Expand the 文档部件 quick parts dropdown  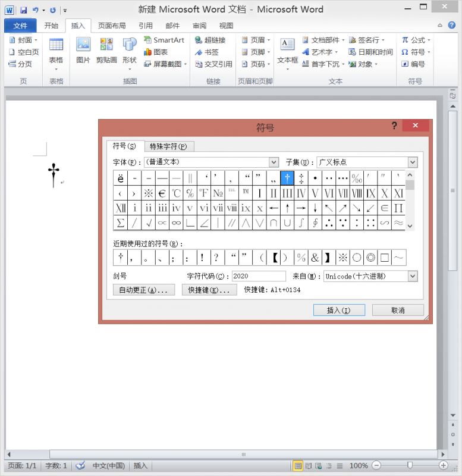[343, 40]
